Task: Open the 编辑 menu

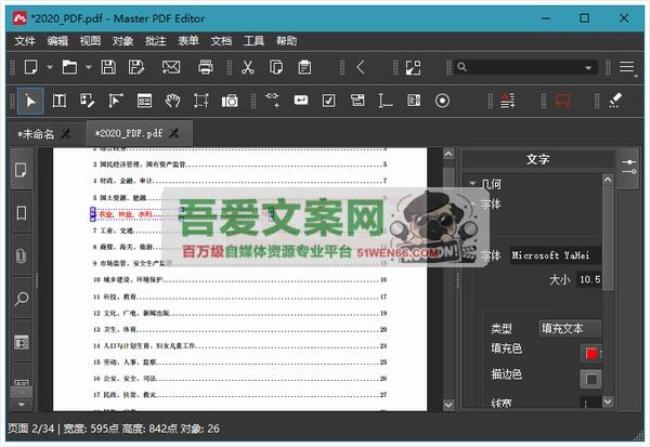Action: pyautogui.click(x=58, y=41)
